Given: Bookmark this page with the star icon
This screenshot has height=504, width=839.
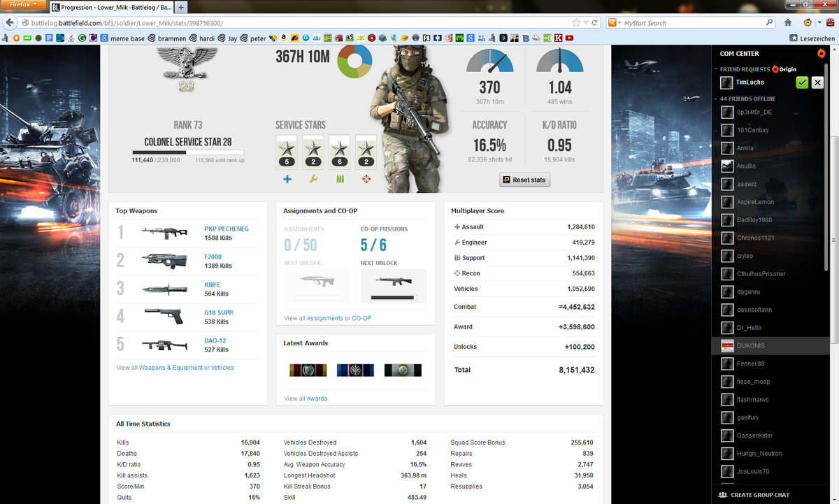Looking at the screenshot, I should tap(575, 23).
